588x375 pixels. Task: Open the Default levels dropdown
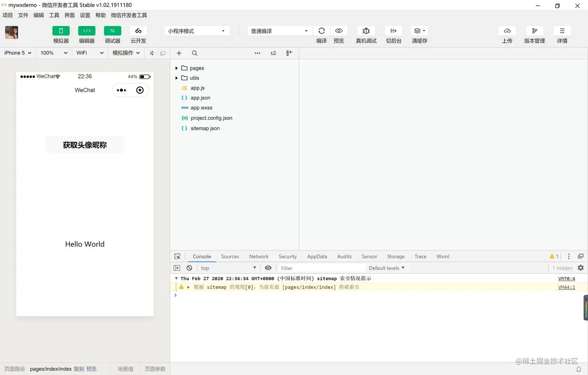pos(387,268)
